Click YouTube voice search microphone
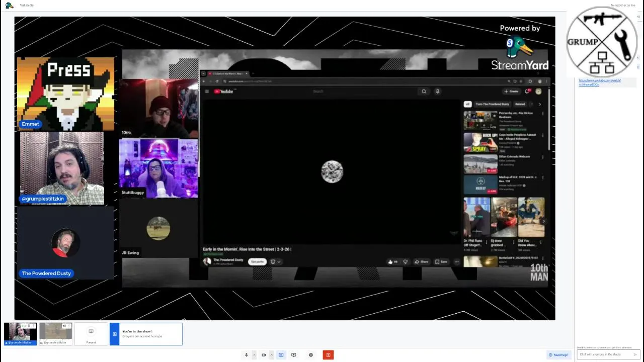 tap(438, 92)
